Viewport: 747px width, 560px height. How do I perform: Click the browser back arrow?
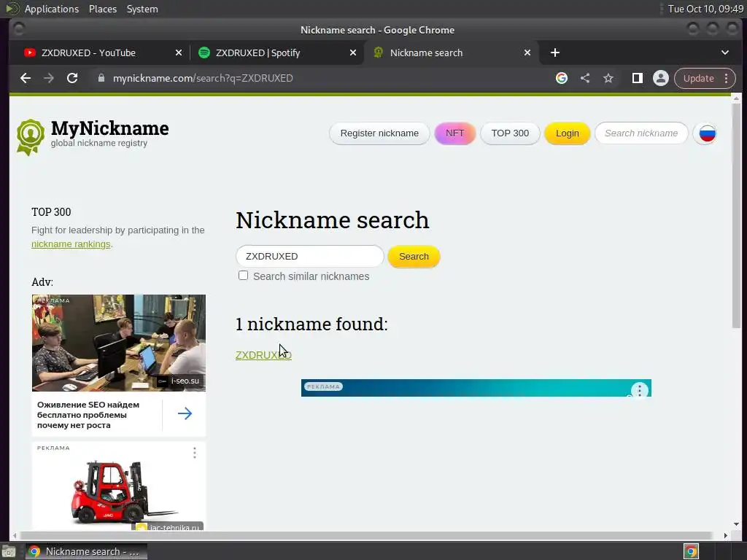point(26,78)
